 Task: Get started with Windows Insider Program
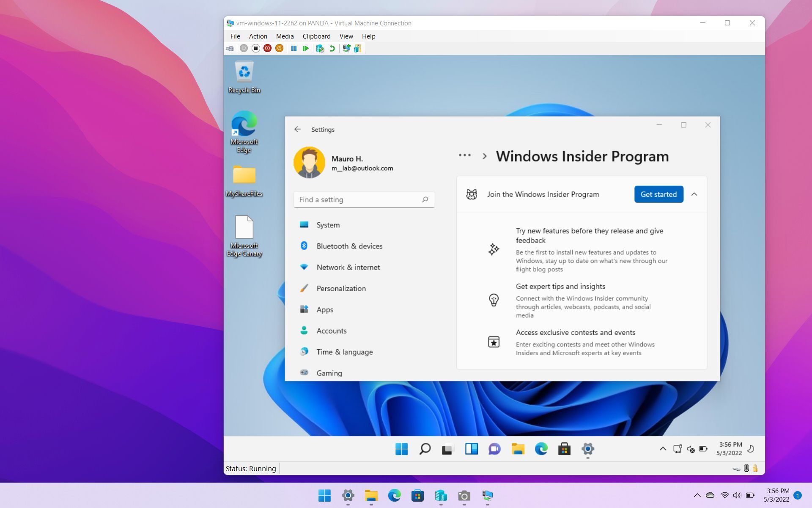point(658,194)
